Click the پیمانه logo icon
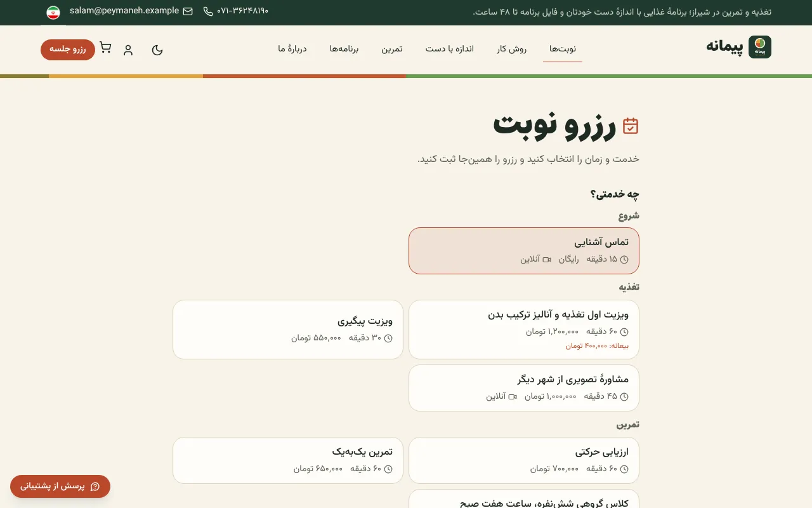 (760, 48)
